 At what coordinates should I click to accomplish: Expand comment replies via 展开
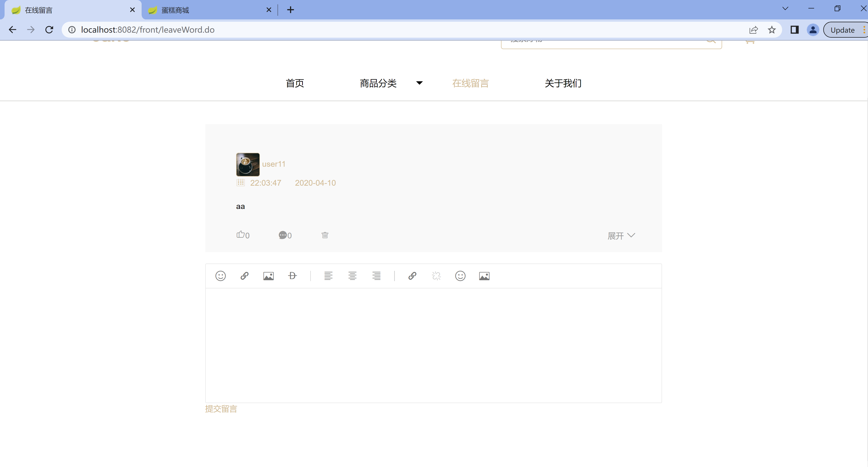[x=621, y=235]
